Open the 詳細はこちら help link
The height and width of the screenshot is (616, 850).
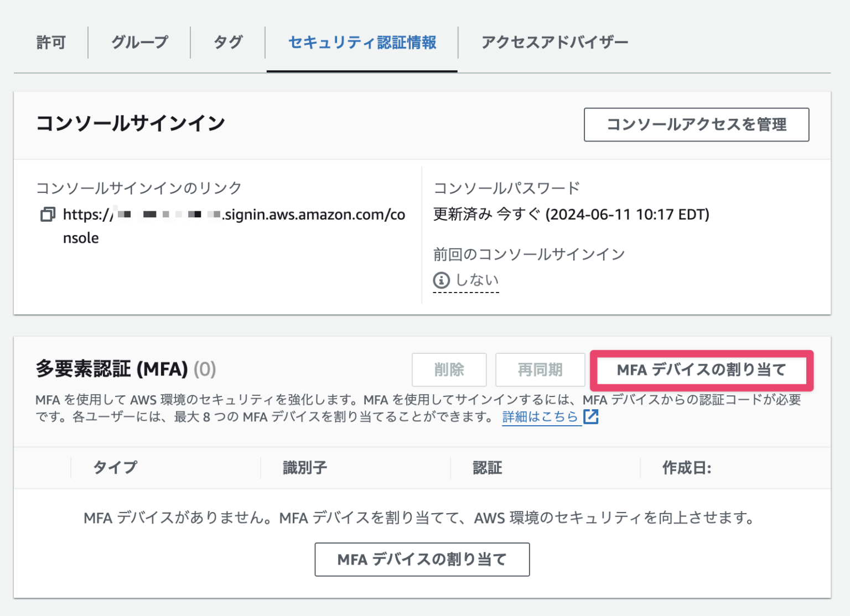[x=540, y=417]
